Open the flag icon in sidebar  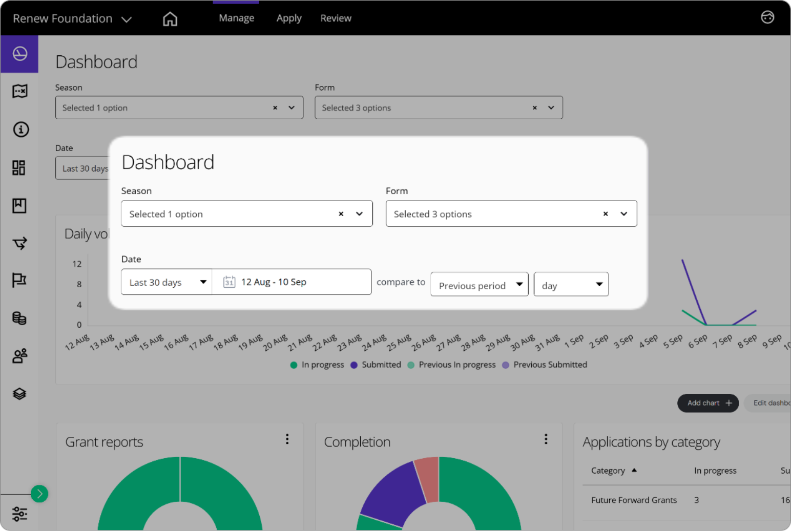(x=19, y=280)
